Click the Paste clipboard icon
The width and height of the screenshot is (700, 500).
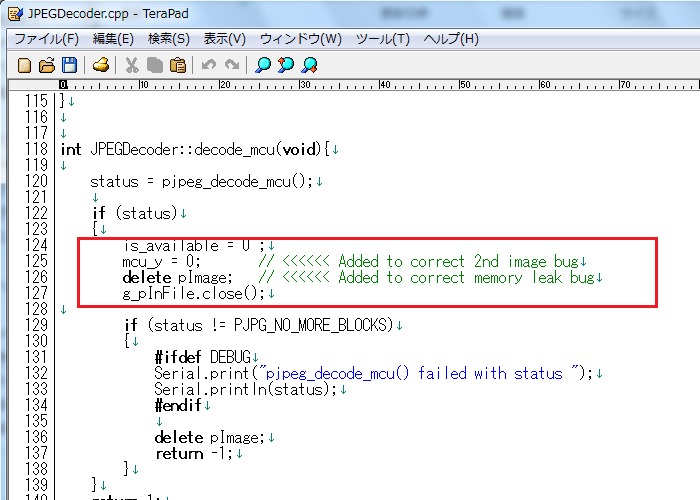coord(178,65)
